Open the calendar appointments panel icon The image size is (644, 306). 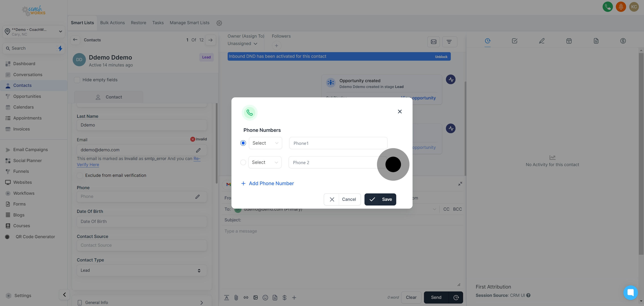pos(569,41)
